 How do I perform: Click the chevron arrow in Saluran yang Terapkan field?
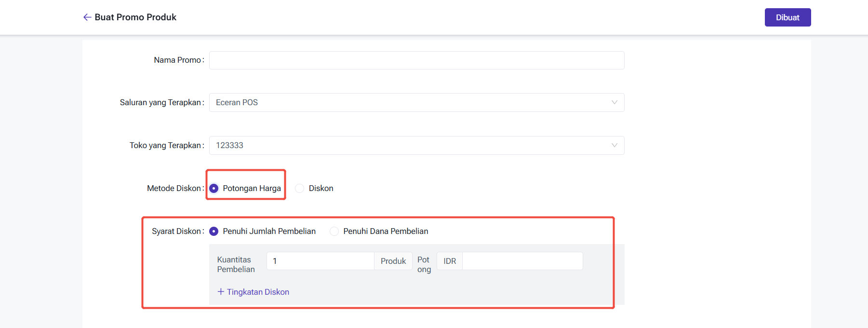[614, 102]
